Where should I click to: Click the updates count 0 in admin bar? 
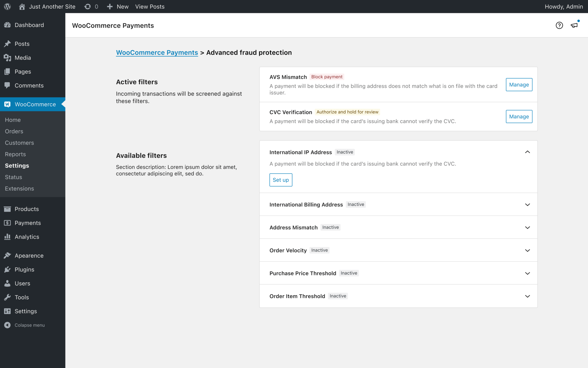point(96,6)
